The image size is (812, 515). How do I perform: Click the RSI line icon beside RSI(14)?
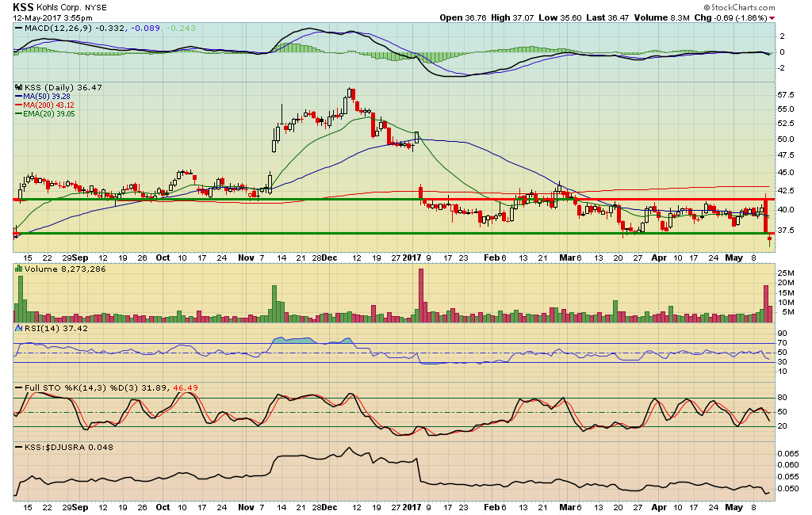pyautogui.click(x=19, y=328)
